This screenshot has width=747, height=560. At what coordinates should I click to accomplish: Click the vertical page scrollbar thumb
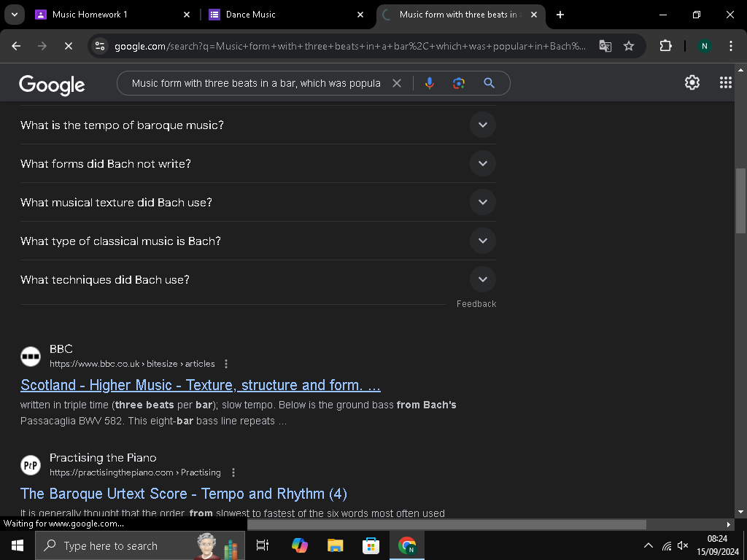pos(740,201)
